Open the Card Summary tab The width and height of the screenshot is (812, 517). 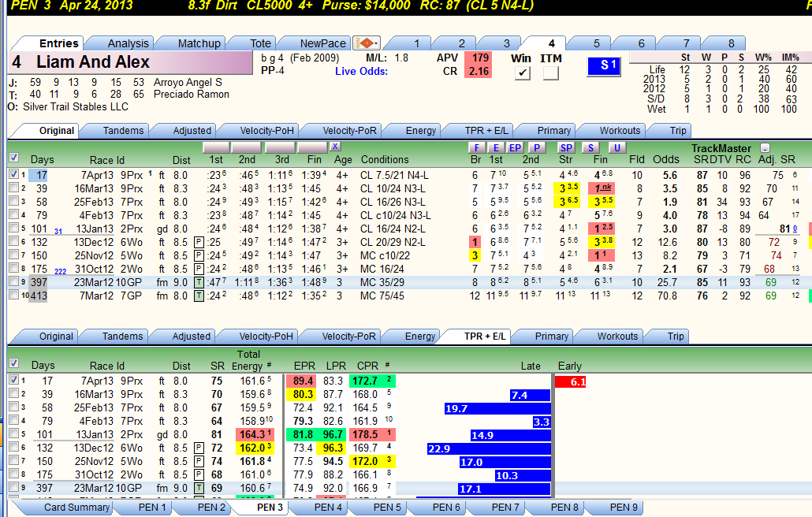point(76,508)
